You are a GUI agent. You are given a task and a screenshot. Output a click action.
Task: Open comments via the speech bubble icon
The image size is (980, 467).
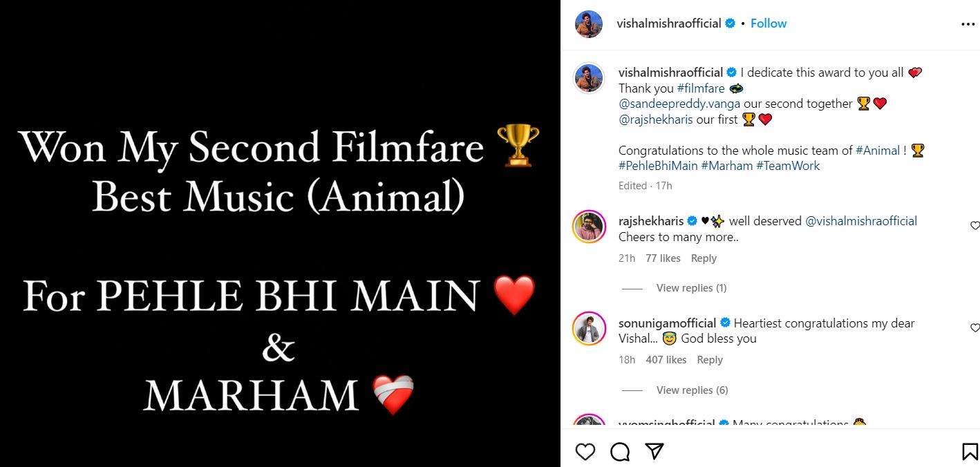pyautogui.click(x=619, y=451)
